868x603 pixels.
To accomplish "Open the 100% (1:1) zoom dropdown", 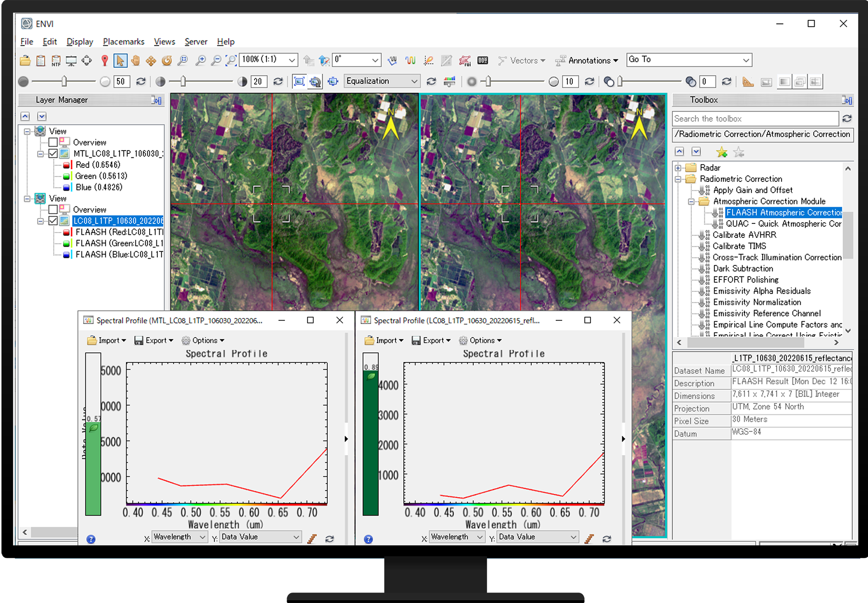I will [292, 60].
